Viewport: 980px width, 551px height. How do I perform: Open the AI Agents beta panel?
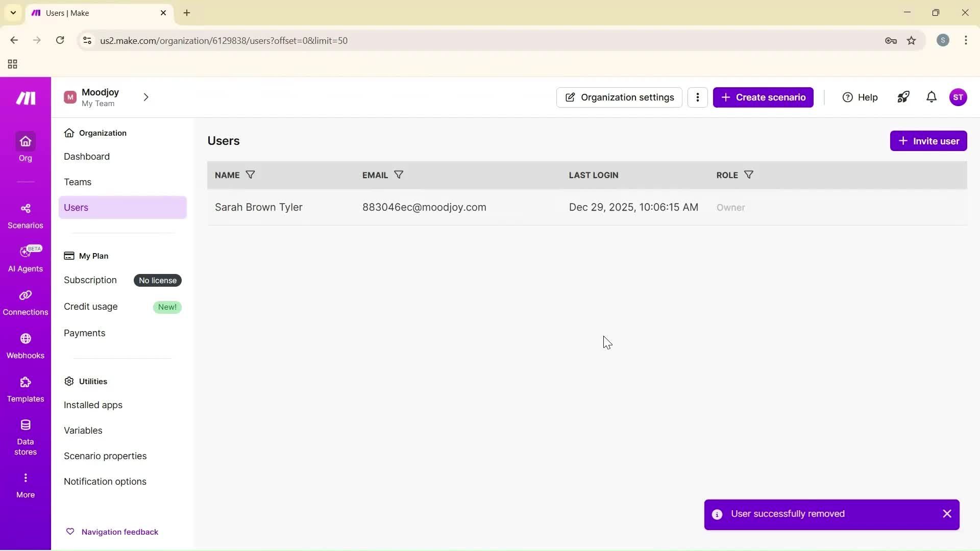coord(26,259)
